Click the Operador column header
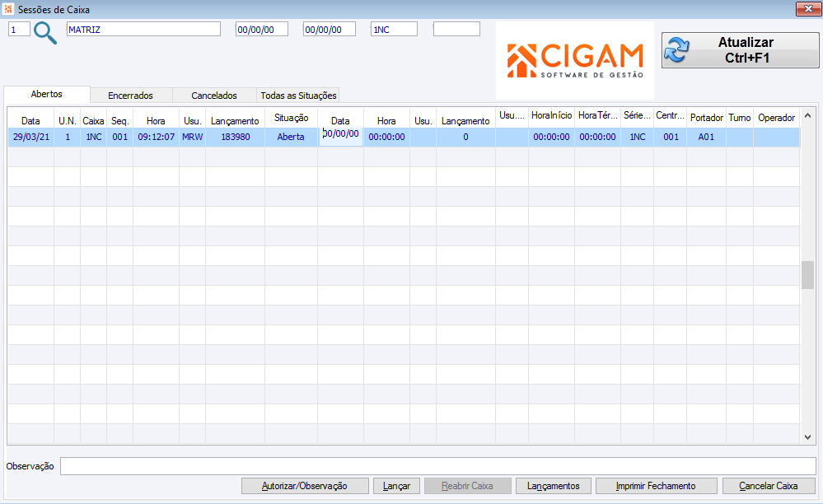The width and height of the screenshot is (823, 504). pyautogui.click(x=776, y=118)
